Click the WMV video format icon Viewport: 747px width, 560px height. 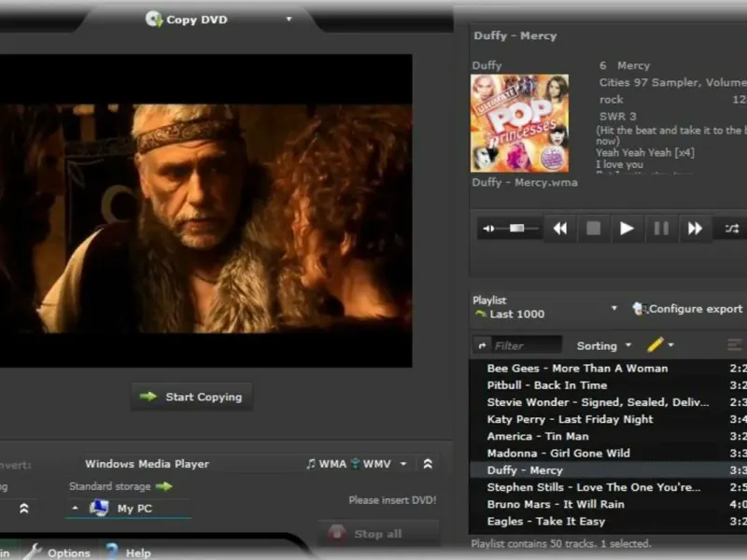(356, 463)
